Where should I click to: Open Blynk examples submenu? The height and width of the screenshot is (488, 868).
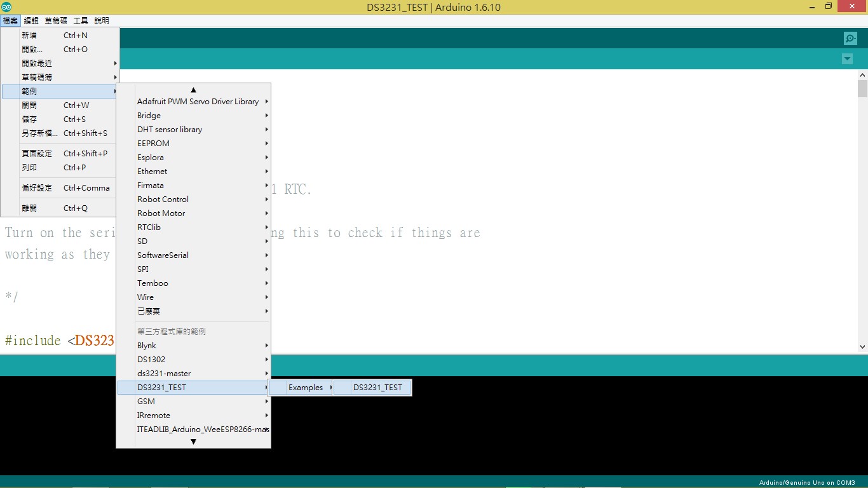click(x=194, y=346)
